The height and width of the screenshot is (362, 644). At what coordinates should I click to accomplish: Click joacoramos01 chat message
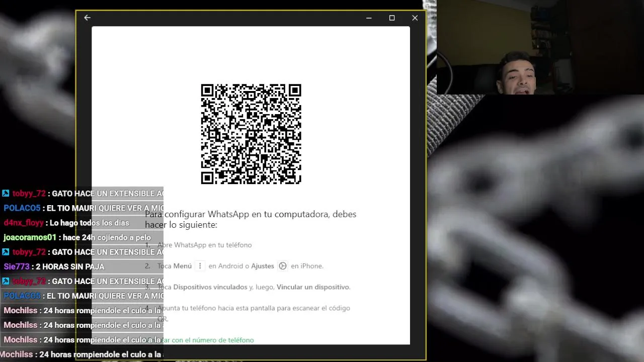pos(77,237)
